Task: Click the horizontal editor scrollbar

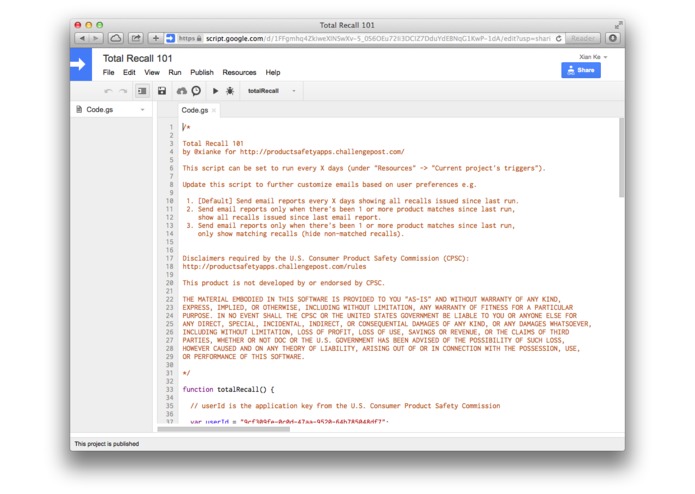Action: (224, 429)
